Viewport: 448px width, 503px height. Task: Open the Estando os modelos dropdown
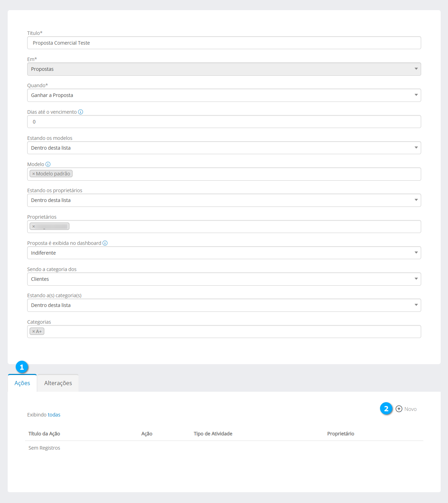[224, 148]
